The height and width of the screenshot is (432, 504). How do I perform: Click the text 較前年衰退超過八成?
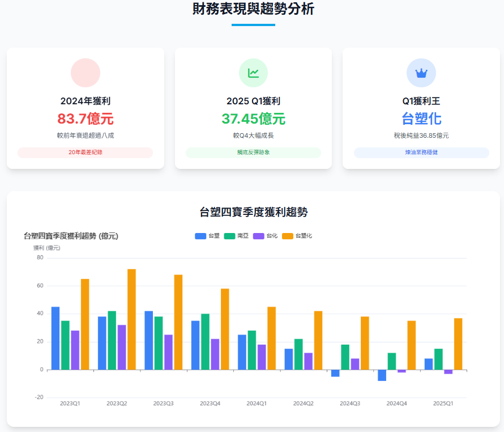point(86,135)
